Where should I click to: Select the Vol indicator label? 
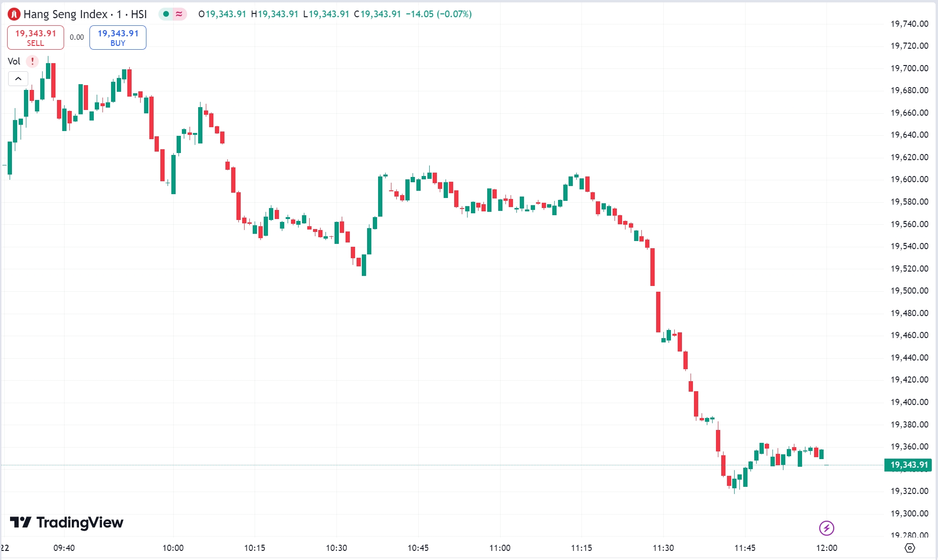tap(14, 61)
